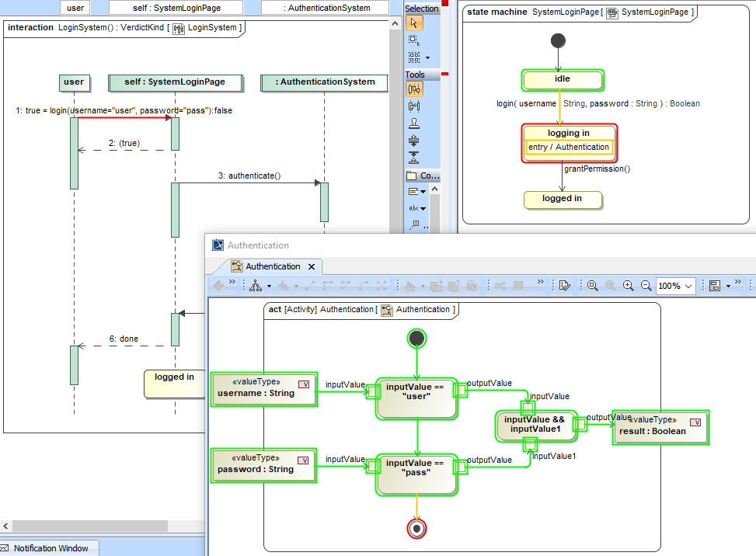This screenshot has width=756, height=556.
Task: Open the note tool dropdown arrow
Action: pos(423,191)
